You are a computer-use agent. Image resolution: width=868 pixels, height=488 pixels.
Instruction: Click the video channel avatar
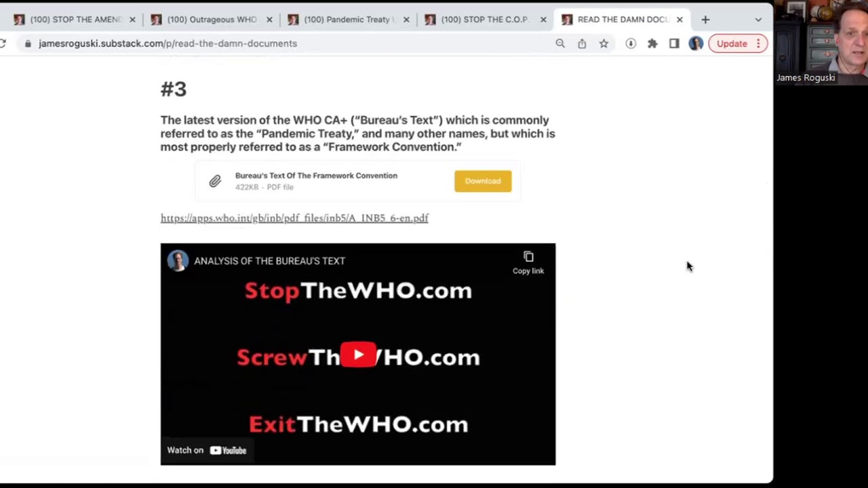[178, 260]
